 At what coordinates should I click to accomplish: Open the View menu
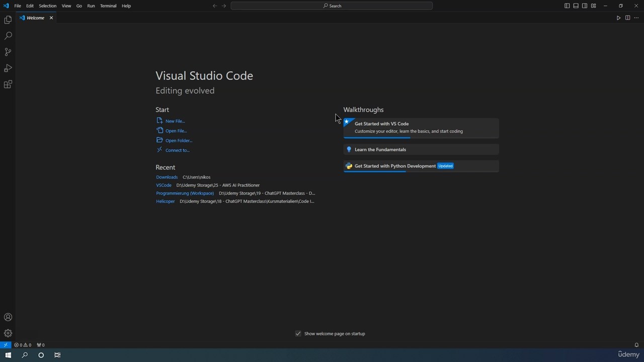[x=66, y=6]
